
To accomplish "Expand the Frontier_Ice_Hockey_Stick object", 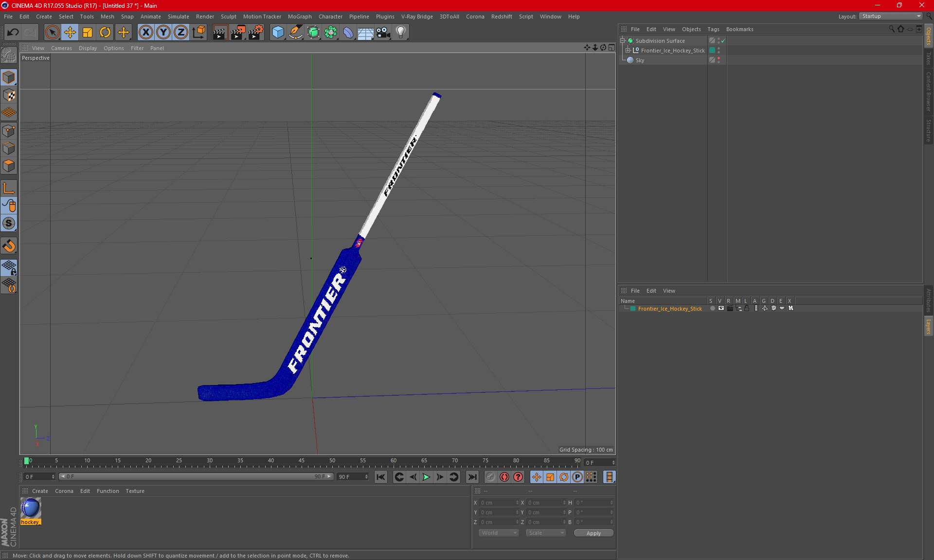I will 628,51.
